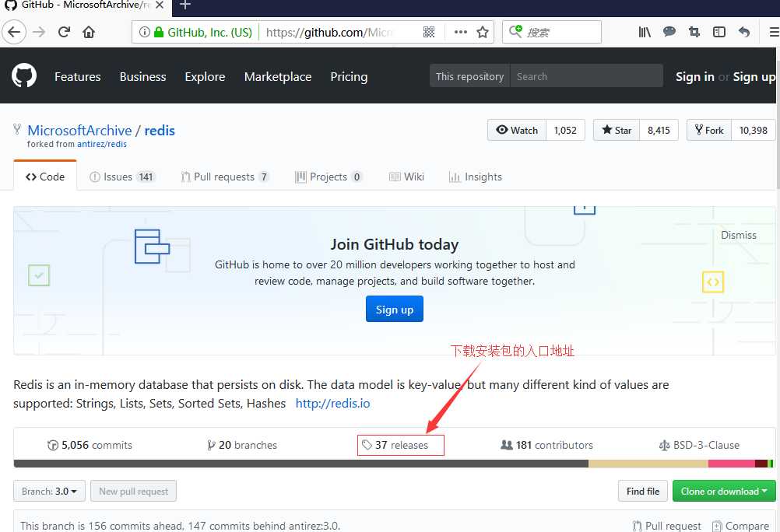Open a new browser tab

[x=185, y=5]
